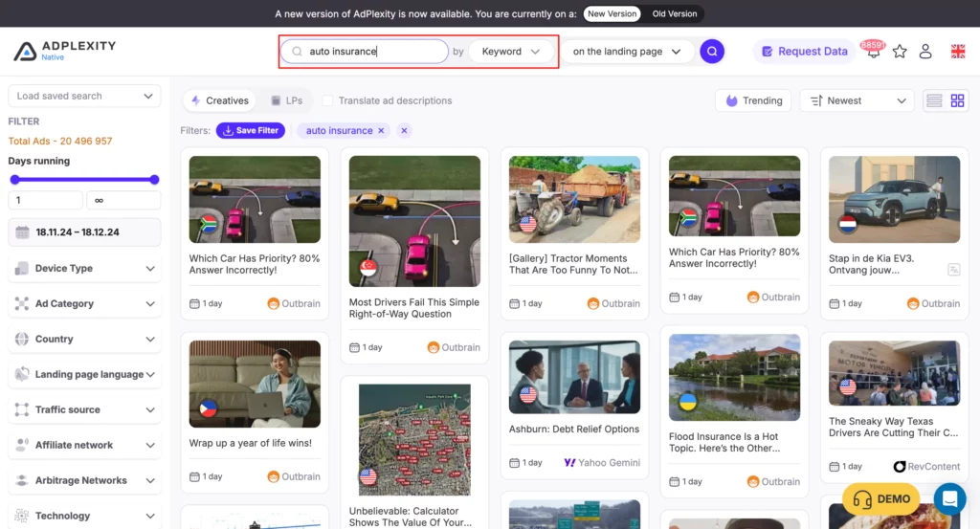
Task: Expand the Newest sort dropdown
Action: point(857,100)
